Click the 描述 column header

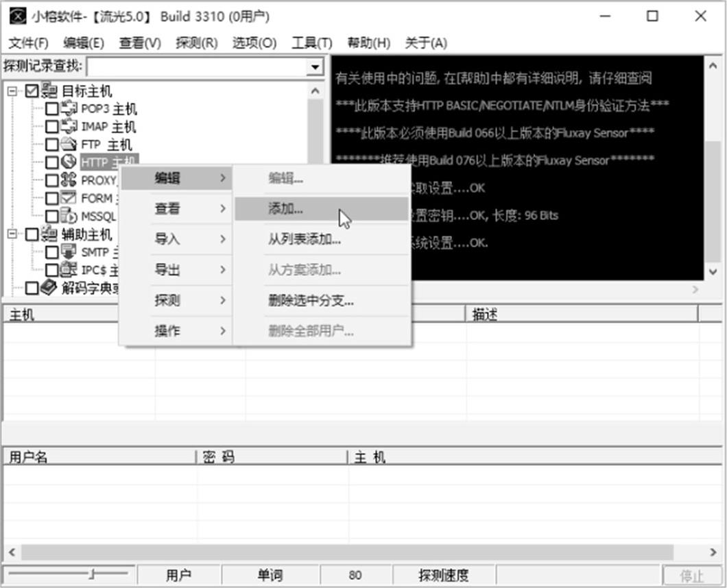click(582, 315)
